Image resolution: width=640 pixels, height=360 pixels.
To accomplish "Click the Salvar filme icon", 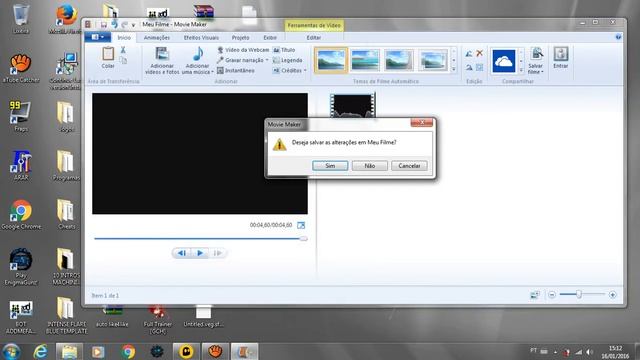I will coord(536,54).
